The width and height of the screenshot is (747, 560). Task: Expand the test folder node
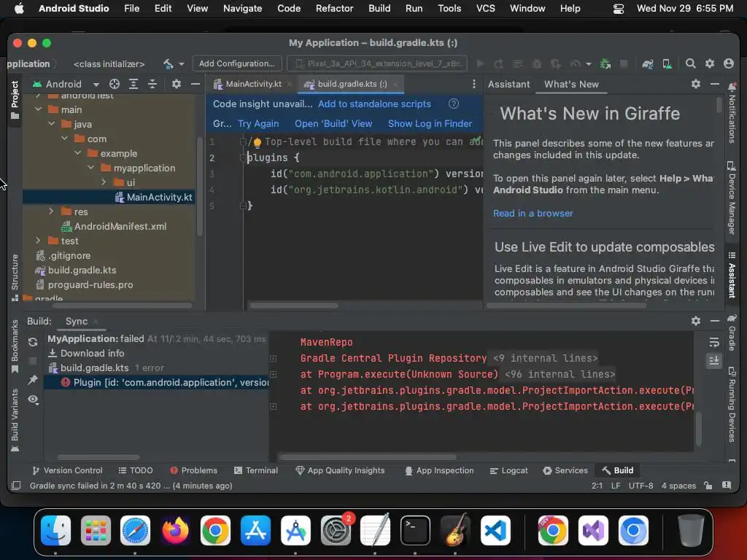[x=39, y=241]
